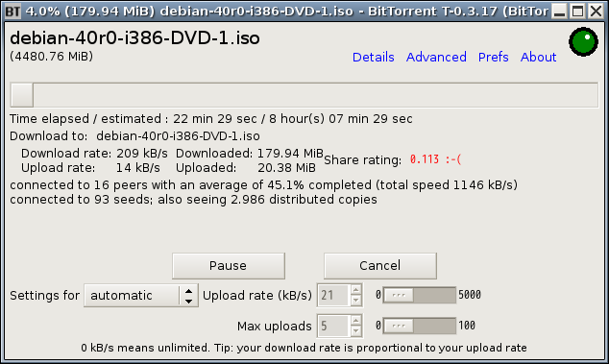Open the About link
Viewport: 609px width, 364px height.
click(538, 57)
